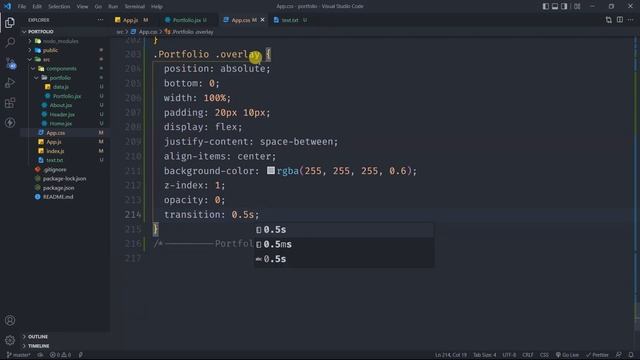The image size is (640, 360).
Task: Switch to the text.txt editor tab
Action: (290, 20)
